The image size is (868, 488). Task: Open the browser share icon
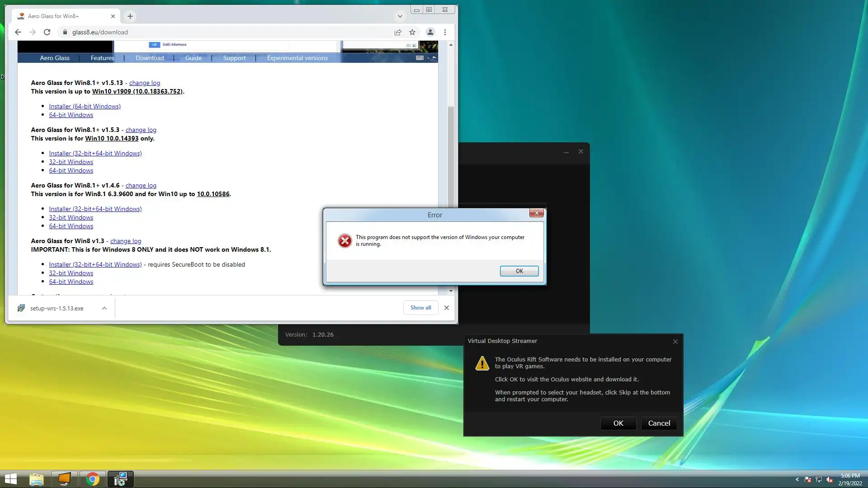(x=397, y=32)
